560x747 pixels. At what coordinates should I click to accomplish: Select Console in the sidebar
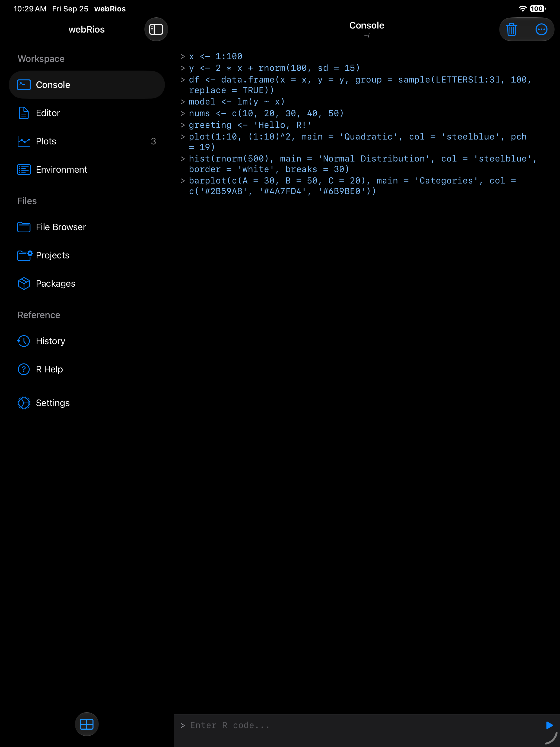87,85
